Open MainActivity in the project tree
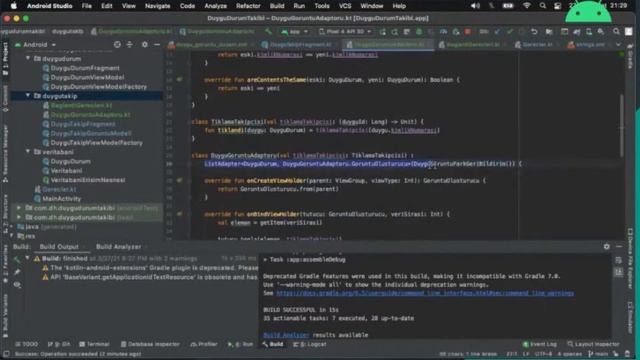 [x=62, y=198]
